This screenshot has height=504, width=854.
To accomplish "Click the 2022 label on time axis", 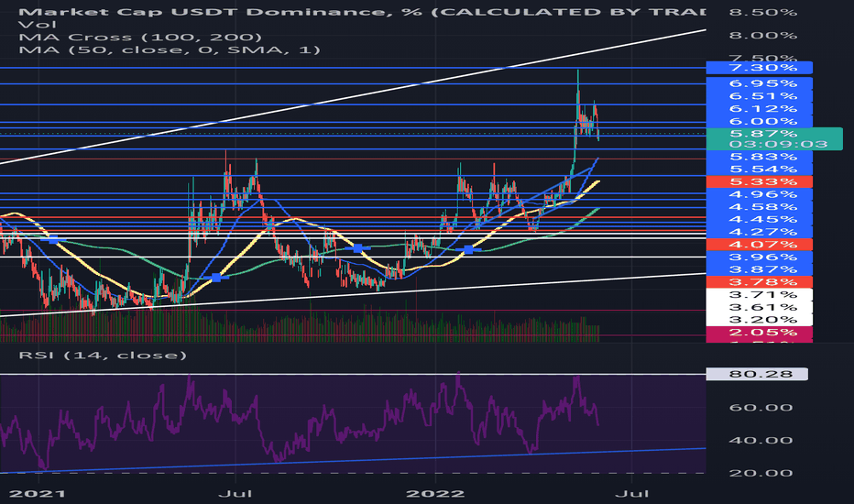I will coord(436,494).
